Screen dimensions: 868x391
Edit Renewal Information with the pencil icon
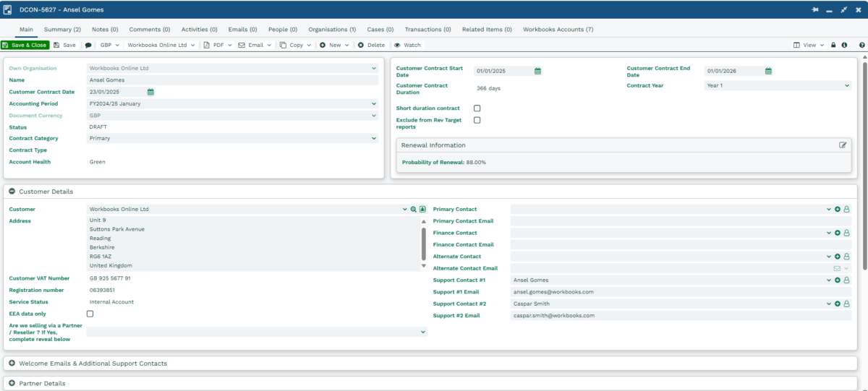click(843, 145)
